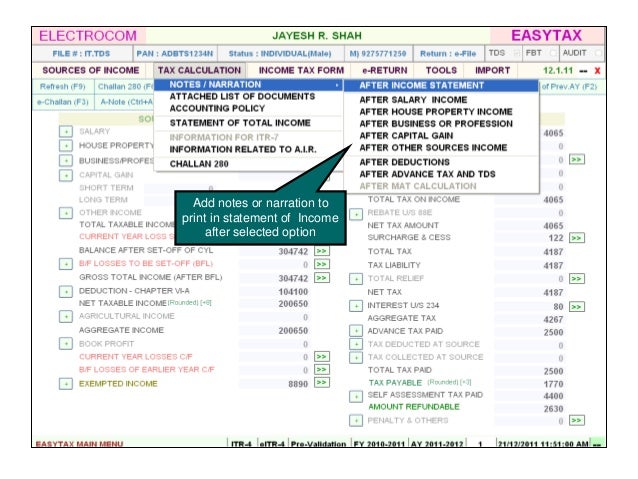
Task: Select AFTER HOUSE PROPERTY INCOME item
Action: pyautogui.click(x=441, y=112)
